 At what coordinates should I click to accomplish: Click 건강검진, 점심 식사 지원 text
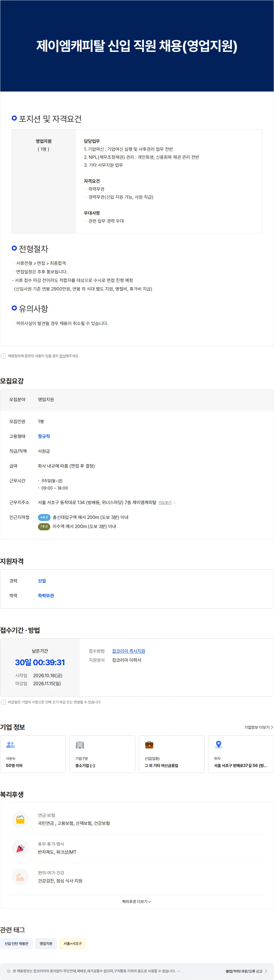(x=60, y=881)
